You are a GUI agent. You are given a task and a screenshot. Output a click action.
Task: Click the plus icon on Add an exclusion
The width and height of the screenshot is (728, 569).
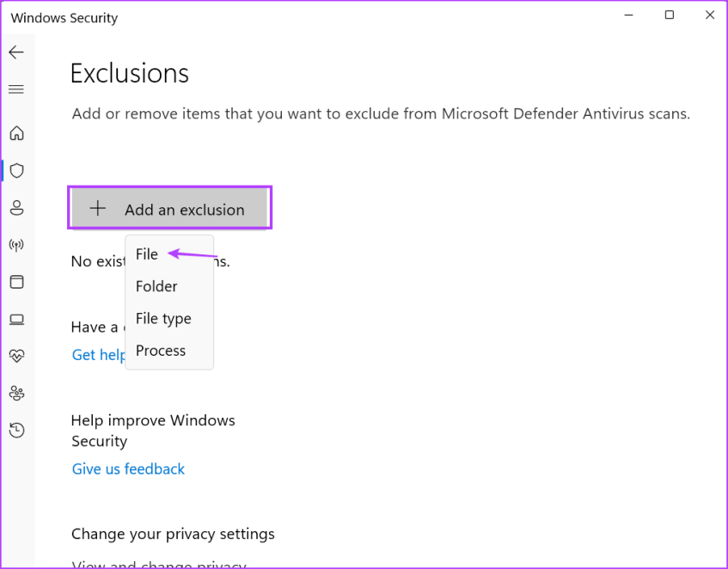pos(98,209)
